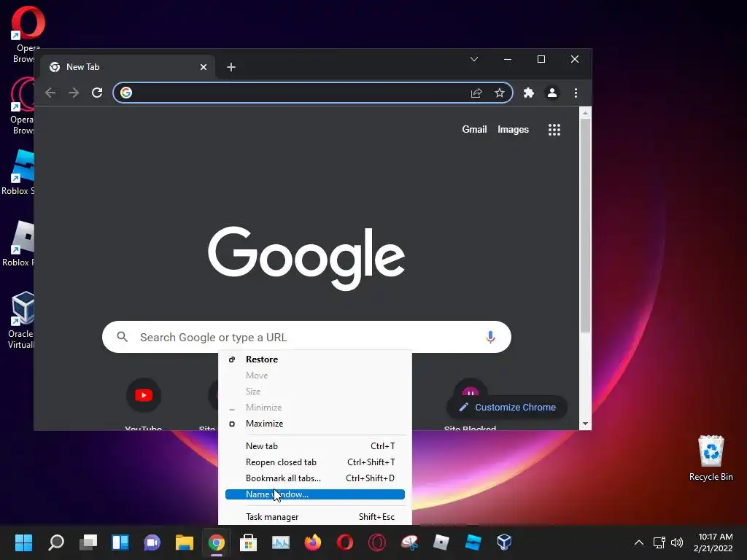Click the network icon in system tray
Screen dimensions: 747x560
659,542
